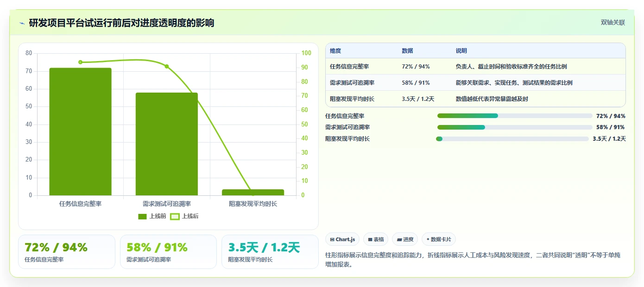Image resolution: width=644 pixels, height=287 pixels.
Task: Click the 需求测试可追溯率 bar in chart
Action: click(x=167, y=144)
